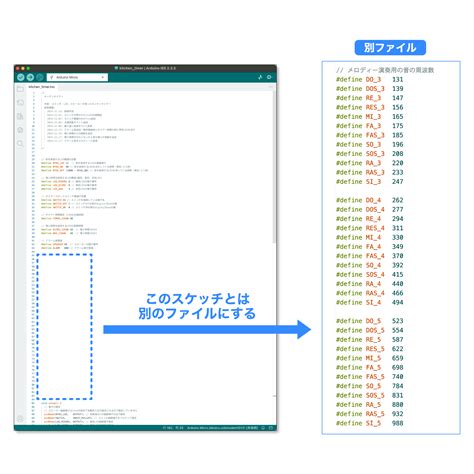Image resolution: width=474 pixels, height=474 pixels.
Task: Open the Arduino Micro board selector dropdown
Action: pos(77,77)
